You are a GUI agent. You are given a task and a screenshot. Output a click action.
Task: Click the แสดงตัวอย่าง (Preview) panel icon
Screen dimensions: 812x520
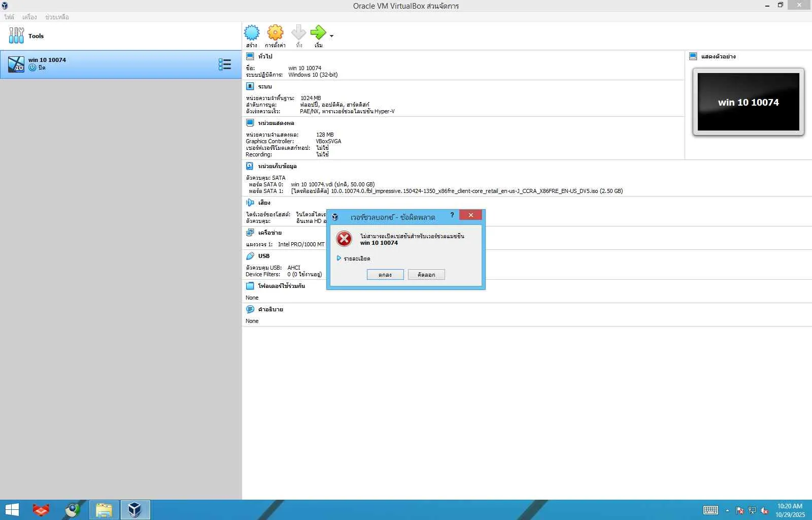[693, 56]
